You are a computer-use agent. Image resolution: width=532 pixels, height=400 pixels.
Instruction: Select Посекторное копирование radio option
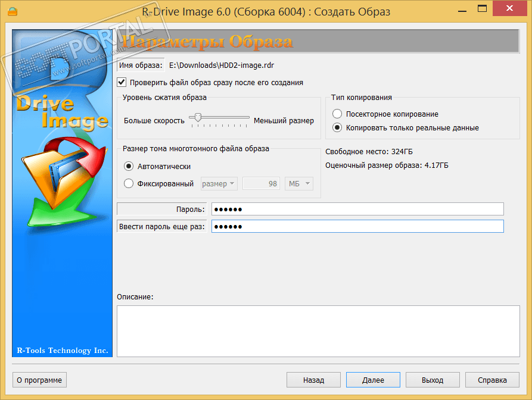click(x=337, y=114)
